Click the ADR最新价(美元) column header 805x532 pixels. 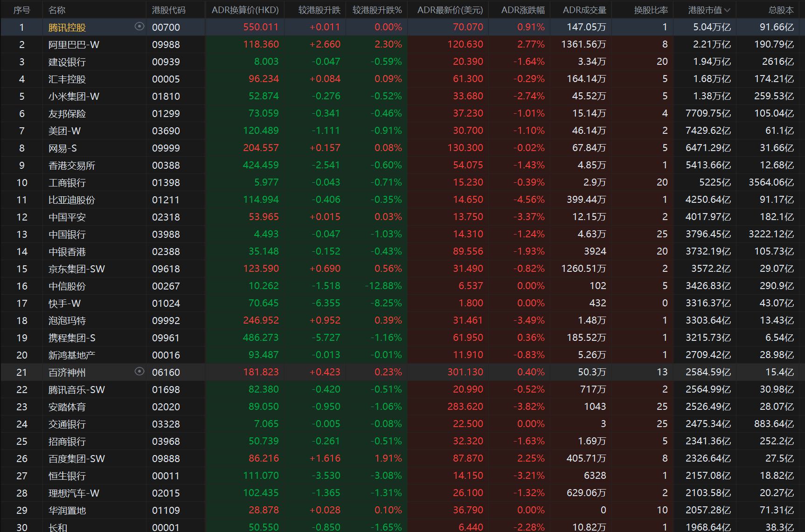click(450, 10)
